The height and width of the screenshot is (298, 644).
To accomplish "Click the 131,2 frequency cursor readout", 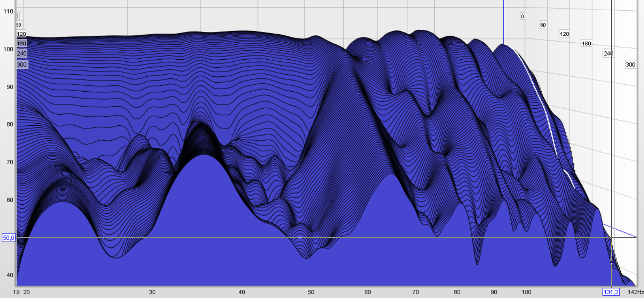I will click(610, 292).
